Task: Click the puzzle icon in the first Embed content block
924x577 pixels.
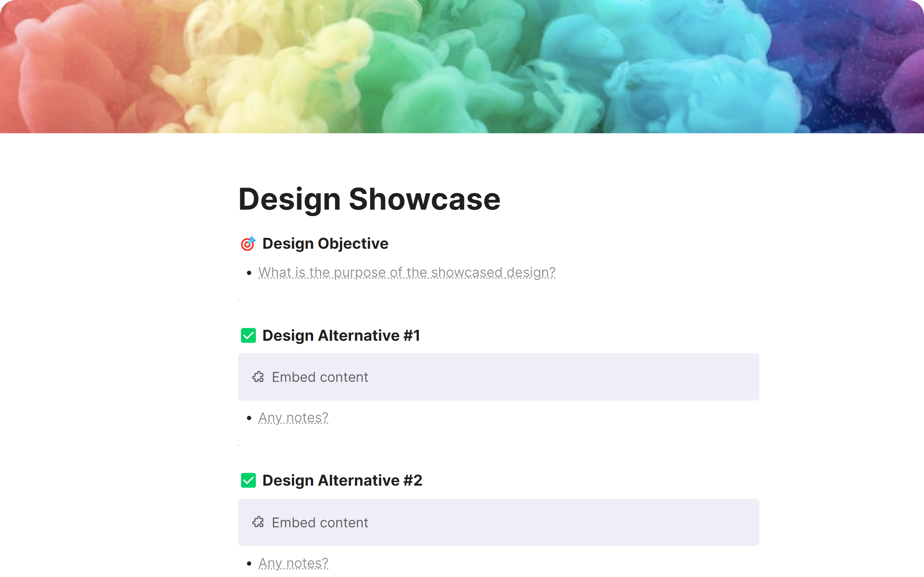Action: [x=258, y=377]
